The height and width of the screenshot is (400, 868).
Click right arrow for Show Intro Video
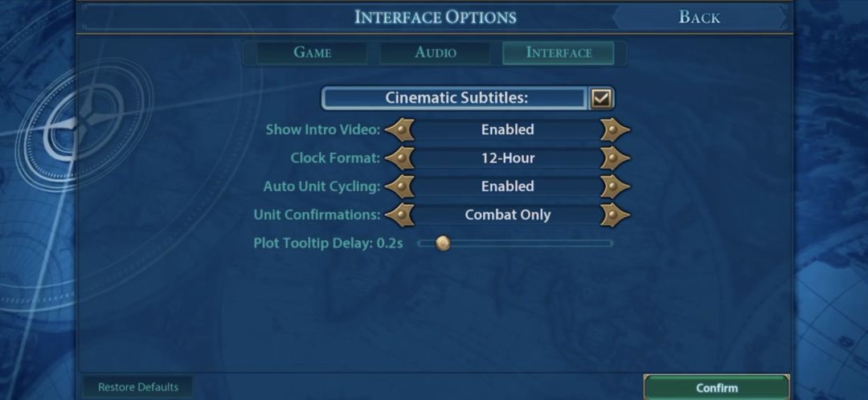pyautogui.click(x=615, y=129)
